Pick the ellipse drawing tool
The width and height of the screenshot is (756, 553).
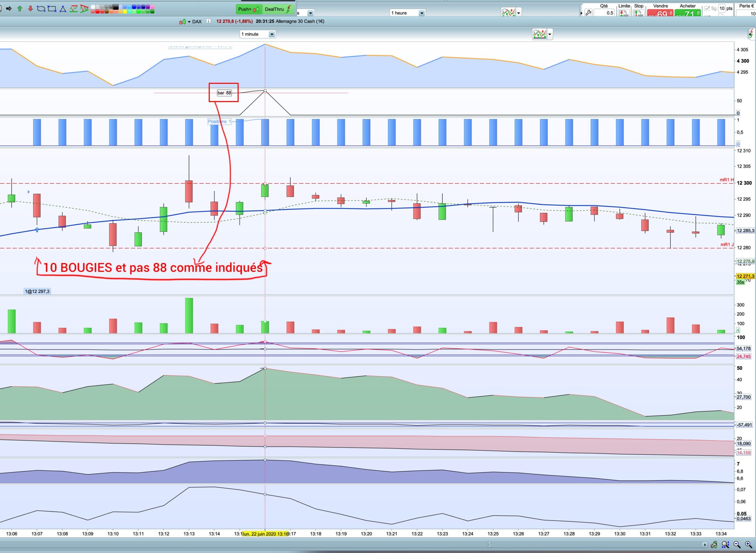tap(41, 8)
